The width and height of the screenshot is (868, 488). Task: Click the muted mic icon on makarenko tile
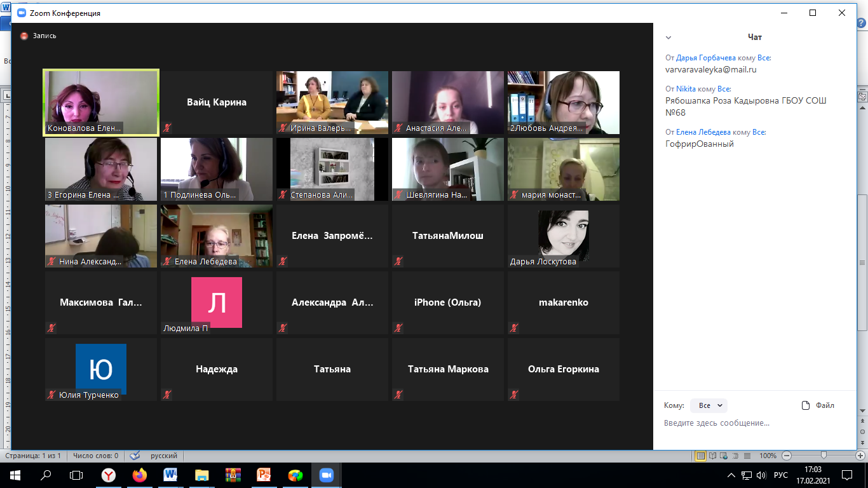[514, 328]
